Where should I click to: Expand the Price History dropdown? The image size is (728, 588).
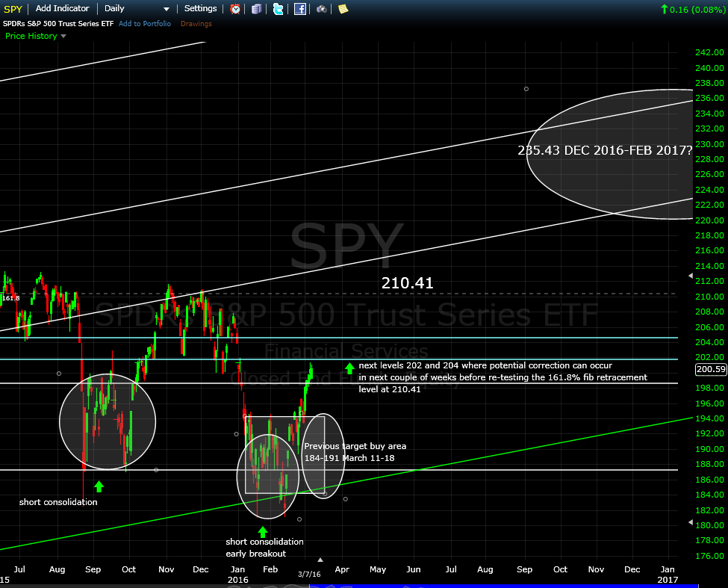(36, 36)
